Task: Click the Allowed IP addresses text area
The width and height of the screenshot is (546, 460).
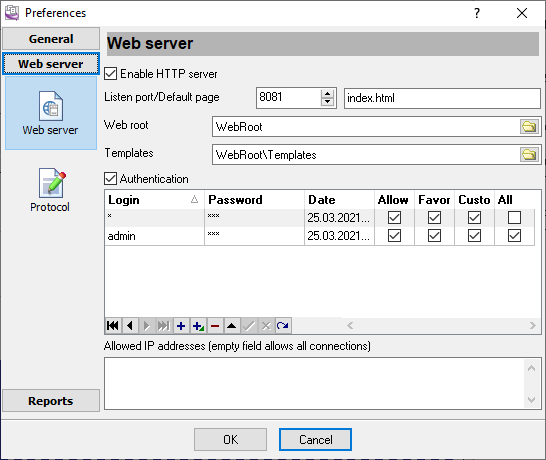Action: pos(314,383)
